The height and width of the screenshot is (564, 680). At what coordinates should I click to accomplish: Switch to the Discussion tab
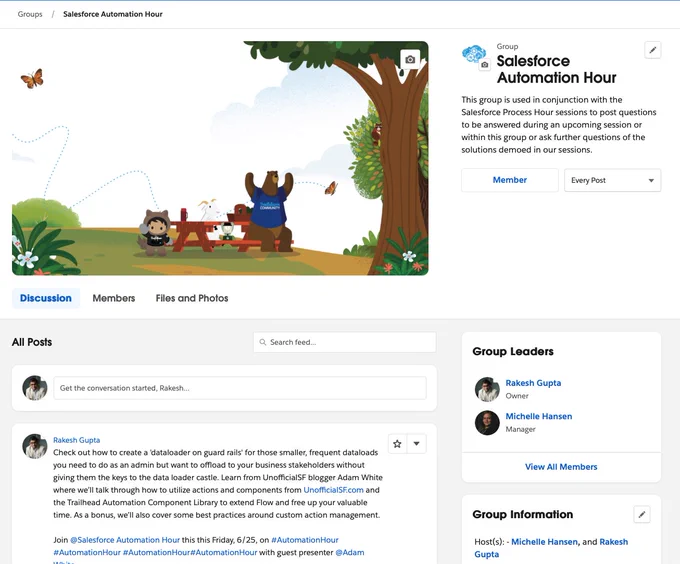pos(46,298)
